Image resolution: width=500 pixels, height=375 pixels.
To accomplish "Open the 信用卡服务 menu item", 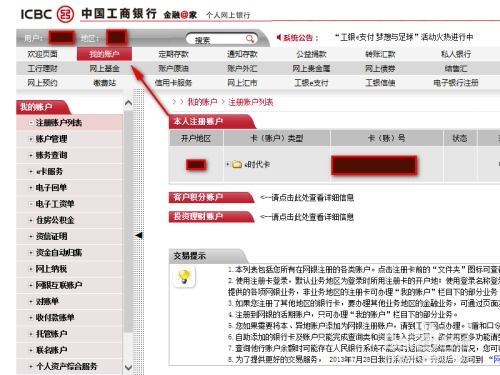I will click(173, 83).
